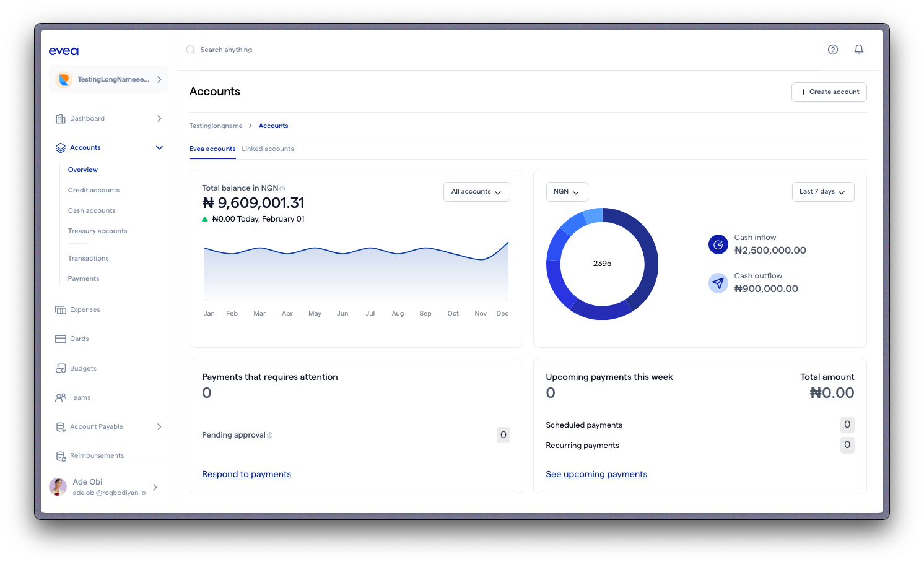Screen dimensions: 924x565
Task: Select the Expenses icon in sidebar
Action: tap(61, 309)
